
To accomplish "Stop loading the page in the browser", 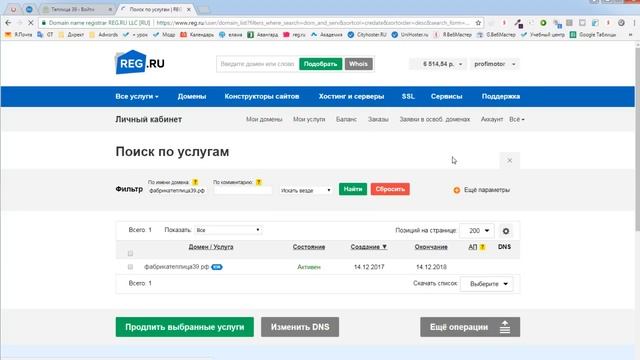I will pos(30,23).
